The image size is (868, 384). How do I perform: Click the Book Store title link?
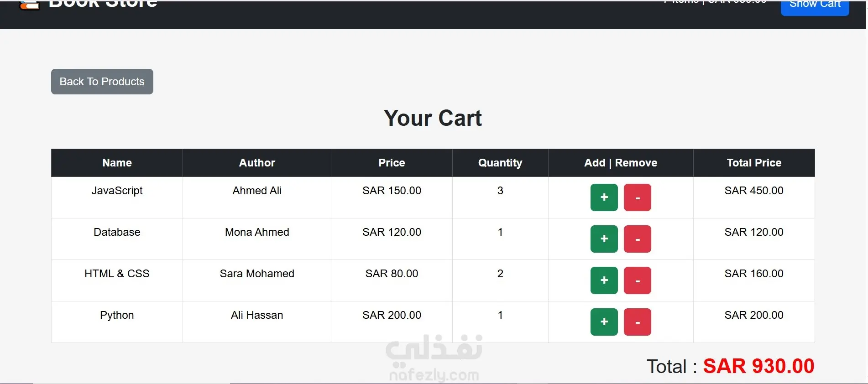pyautogui.click(x=103, y=4)
